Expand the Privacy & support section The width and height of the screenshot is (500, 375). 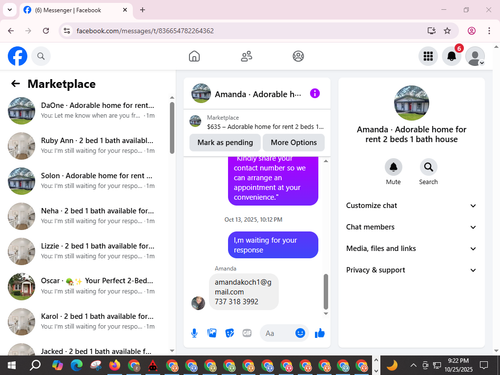[x=411, y=270]
